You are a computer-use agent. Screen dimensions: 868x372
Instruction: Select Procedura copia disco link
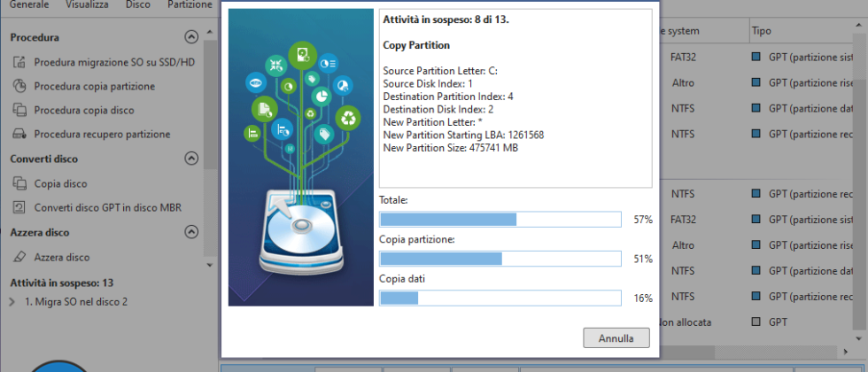pos(84,110)
